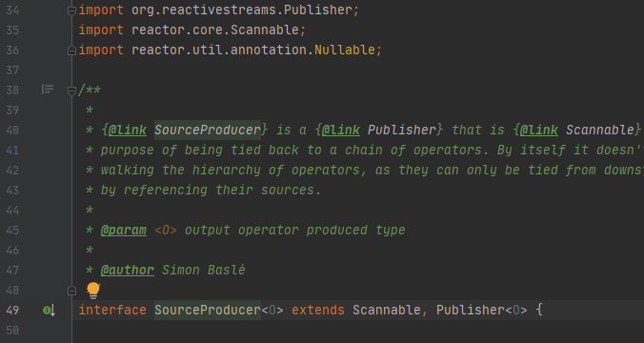644x343 pixels.
Task: Click line number 37 in the gutter
Action: pos(12,71)
